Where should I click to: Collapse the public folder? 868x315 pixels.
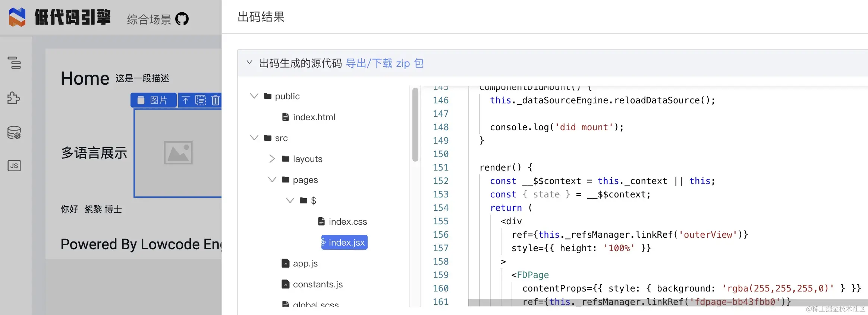click(254, 96)
